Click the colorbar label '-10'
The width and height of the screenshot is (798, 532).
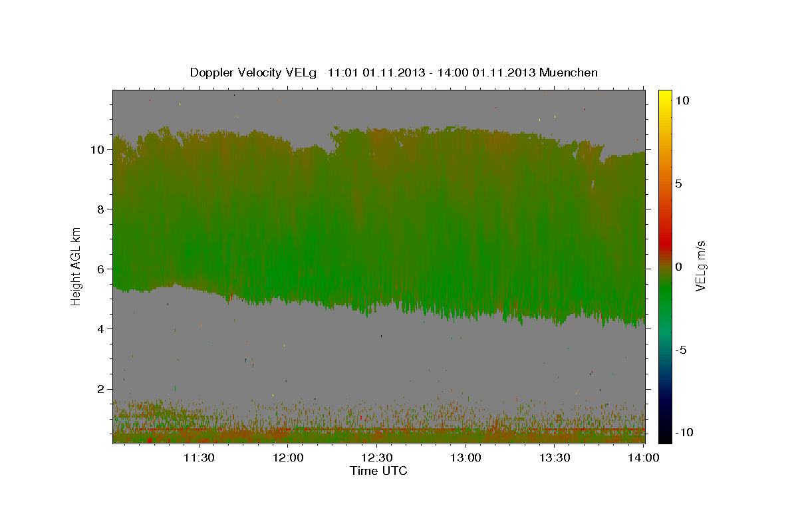tap(685, 432)
